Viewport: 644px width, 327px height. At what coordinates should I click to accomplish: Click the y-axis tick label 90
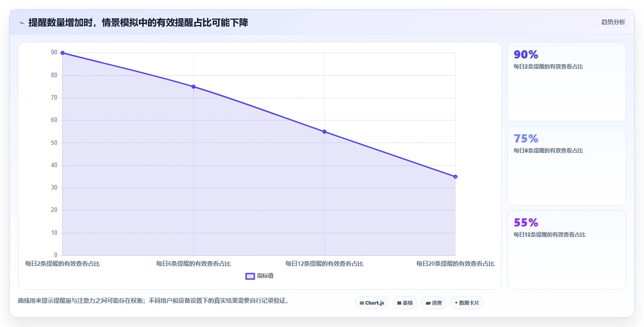(54, 53)
